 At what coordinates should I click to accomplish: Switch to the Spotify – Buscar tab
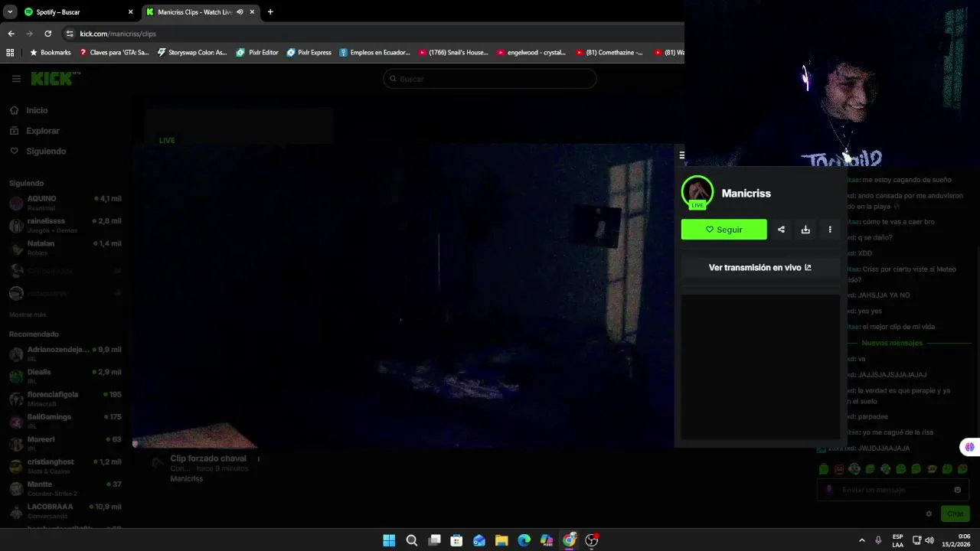coord(77,11)
